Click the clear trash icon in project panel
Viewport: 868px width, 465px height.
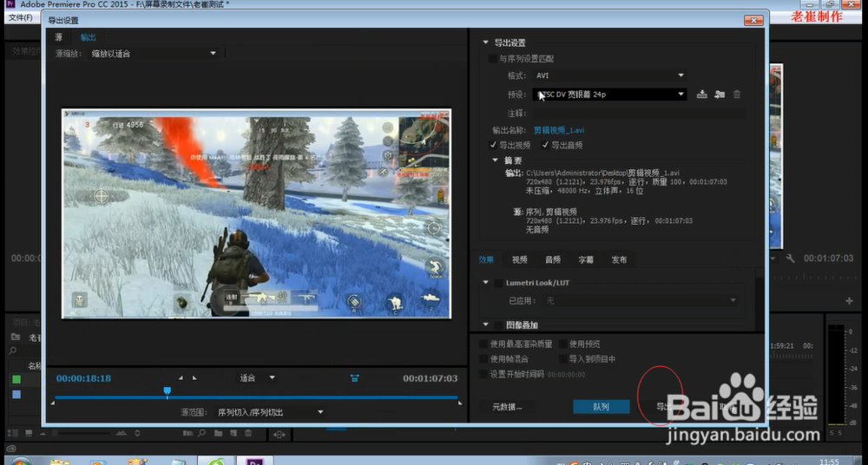tap(248, 433)
